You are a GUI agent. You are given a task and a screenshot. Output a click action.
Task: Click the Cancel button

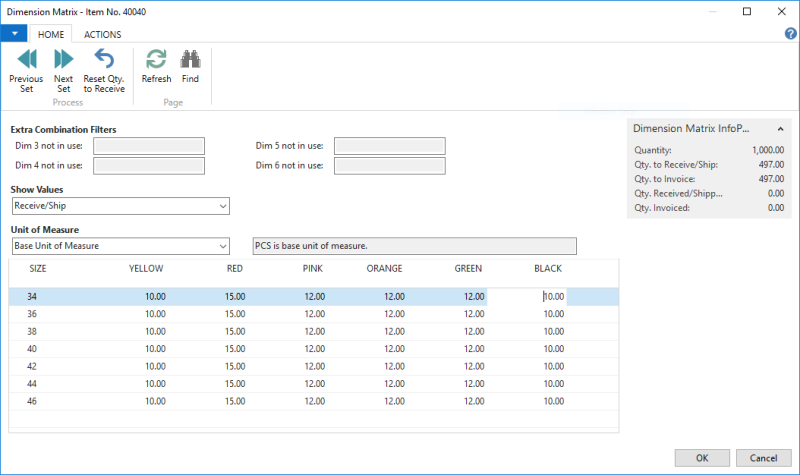coord(763,458)
